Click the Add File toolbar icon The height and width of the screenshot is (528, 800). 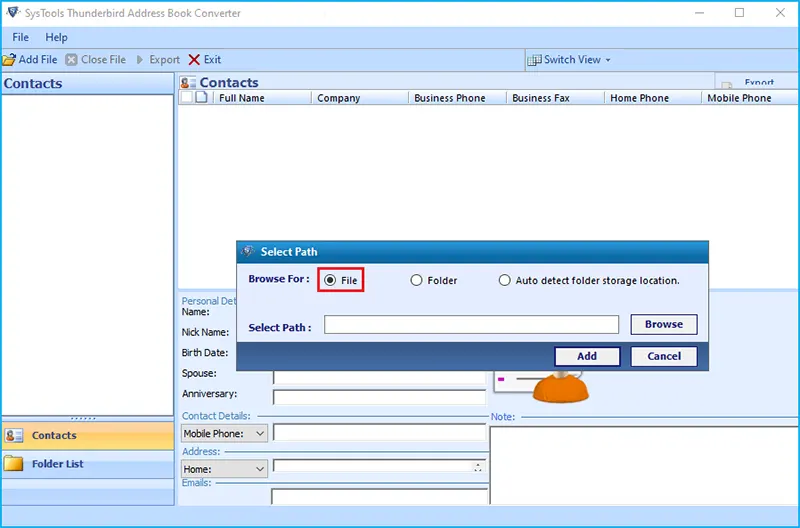coord(9,60)
